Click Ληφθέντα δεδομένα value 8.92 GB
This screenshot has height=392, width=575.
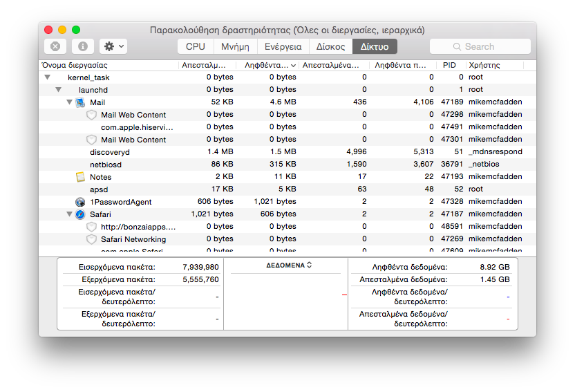pyautogui.click(x=495, y=268)
